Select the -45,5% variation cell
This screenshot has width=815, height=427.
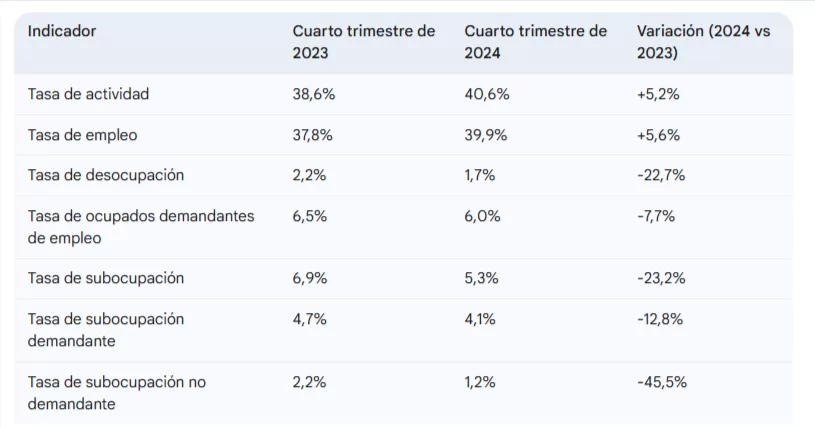(x=662, y=382)
